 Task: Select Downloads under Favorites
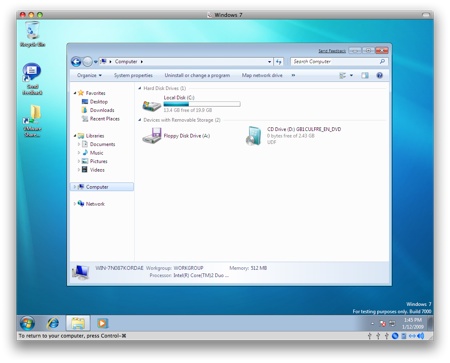coord(98,110)
